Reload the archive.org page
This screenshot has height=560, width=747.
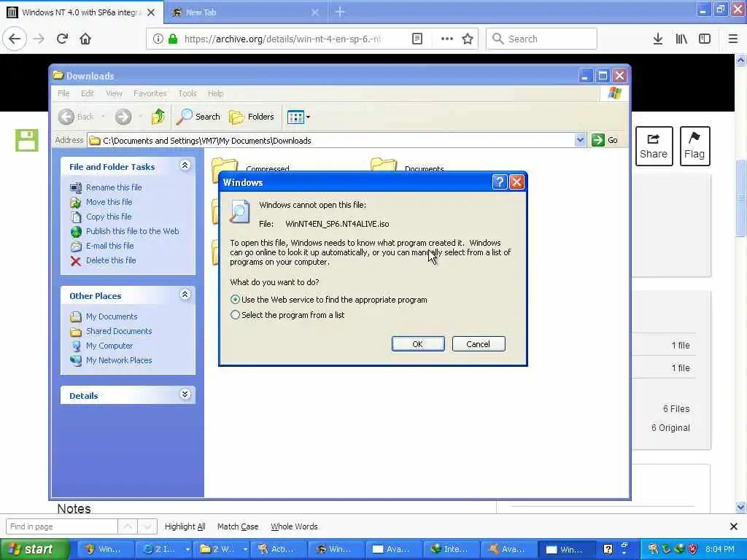(x=63, y=39)
